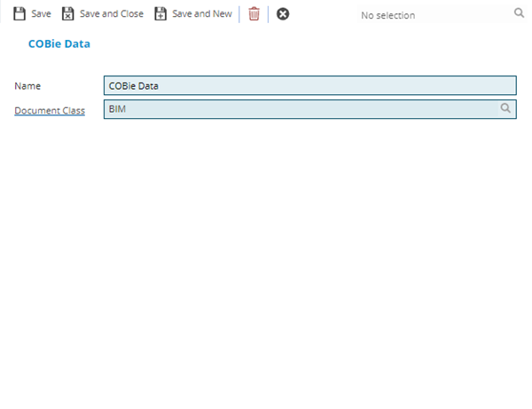The image size is (532, 409).
Task: Focus the empty right side of the Name field
Action: (399, 86)
